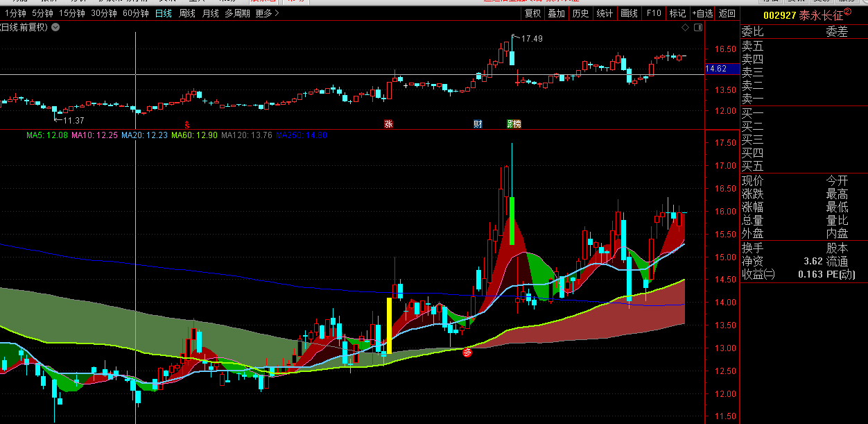Viewport: 868px width, 424px height.
Task: Click the yellow highlighted candlestick bar
Action: point(389,325)
